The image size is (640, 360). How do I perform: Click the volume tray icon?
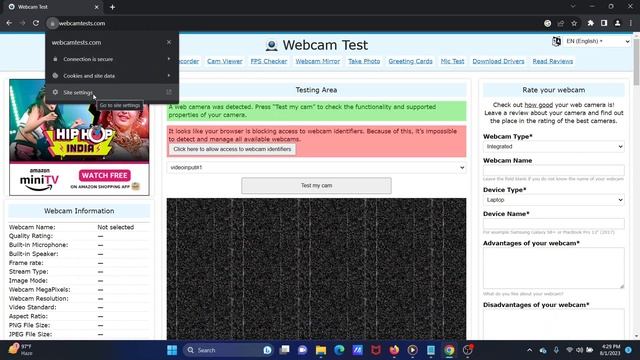(x=579, y=350)
